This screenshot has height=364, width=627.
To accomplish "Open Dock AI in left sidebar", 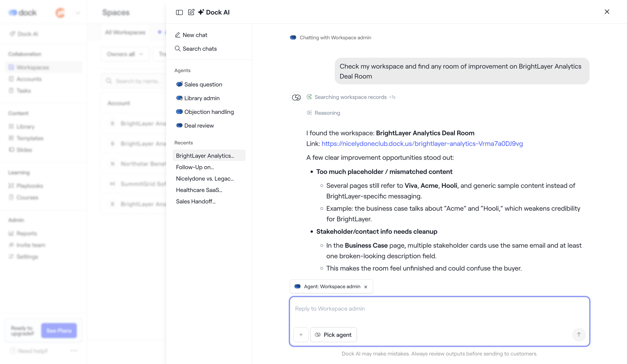I will pyautogui.click(x=24, y=34).
